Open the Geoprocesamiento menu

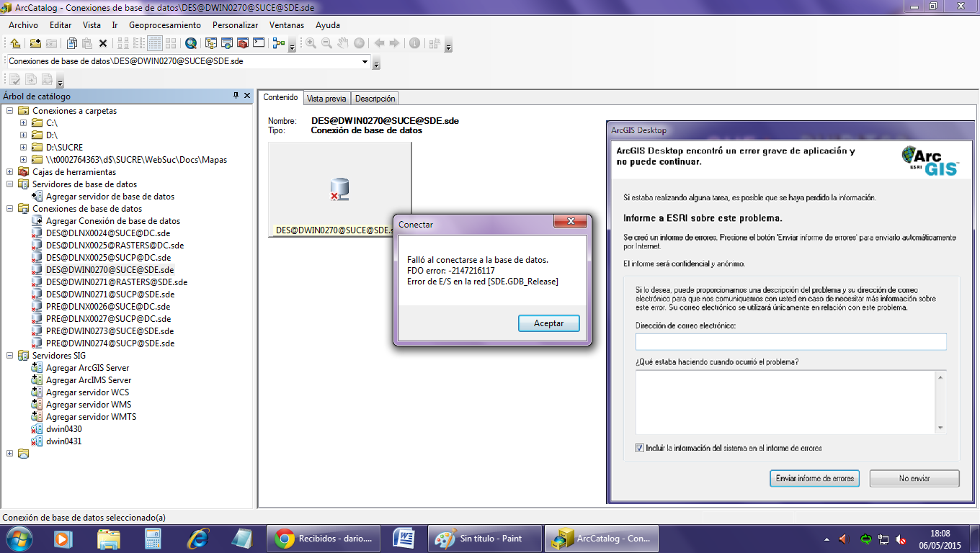pos(165,25)
